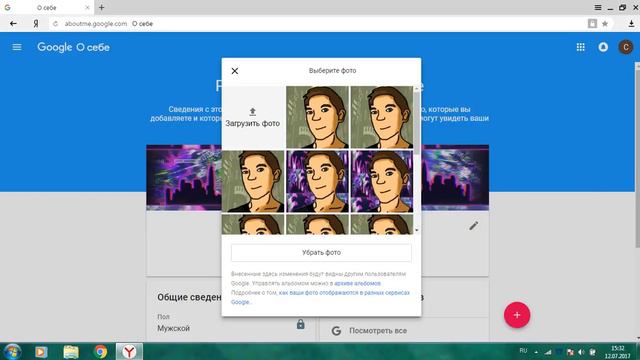The width and height of the screenshot is (640, 360).
Task: Open the browser settings menu icon
Action: pyautogui.click(x=598, y=7)
